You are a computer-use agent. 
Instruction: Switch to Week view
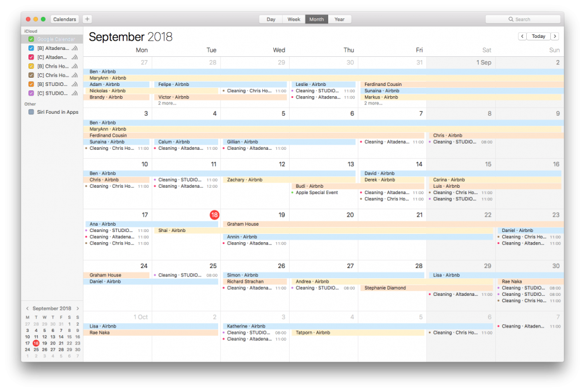click(293, 19)
